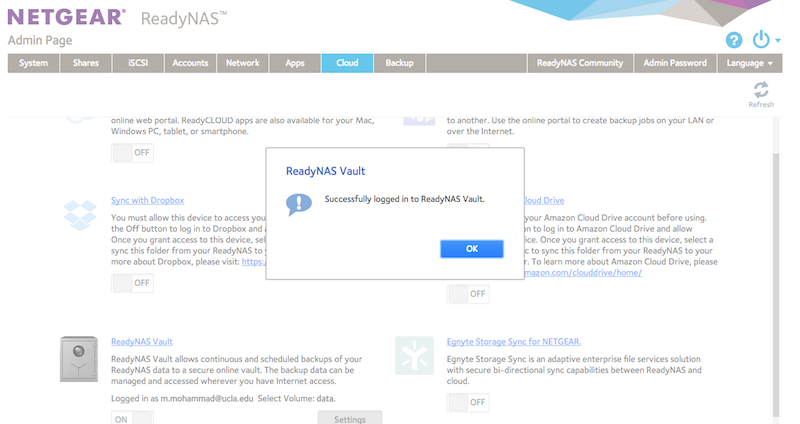Toggle the Egnyte Storage Sync OFF switch
This screenshot has width=800, height=424.
[468, 403]
